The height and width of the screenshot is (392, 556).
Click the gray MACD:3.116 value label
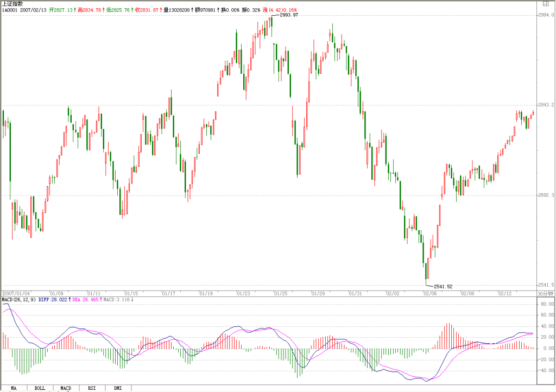pos(118,300)
